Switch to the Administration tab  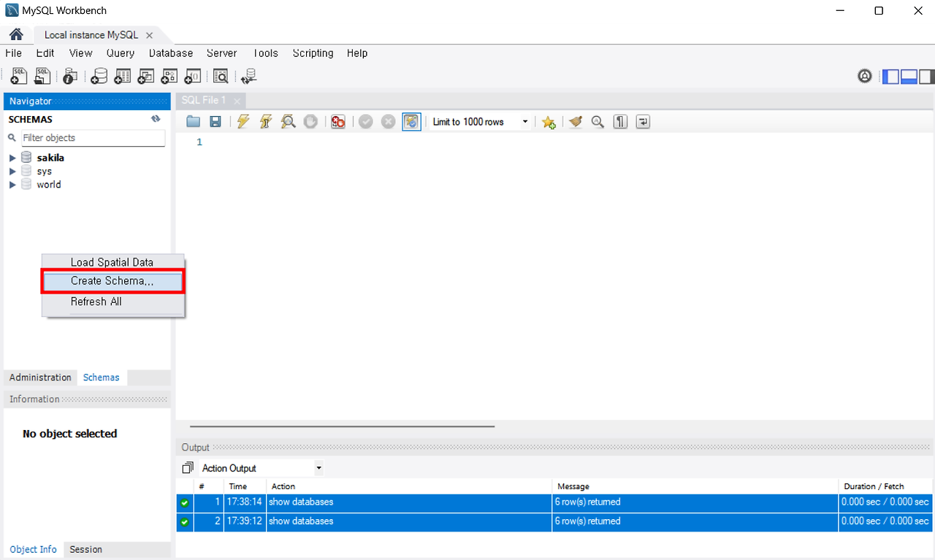[40, 377]
